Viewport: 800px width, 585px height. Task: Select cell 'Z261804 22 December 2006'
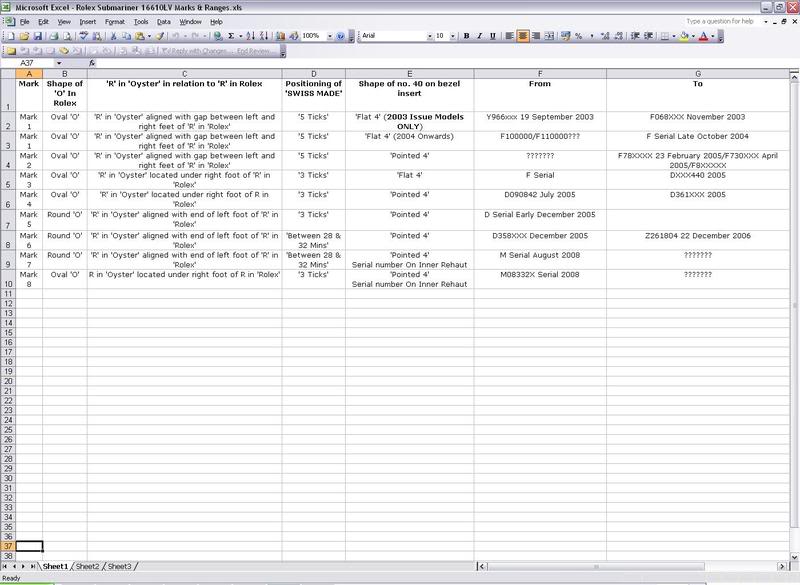click(x=697, y=241)
